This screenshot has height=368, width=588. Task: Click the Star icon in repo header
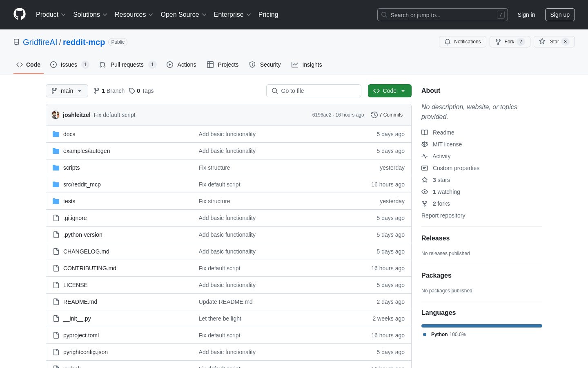(x=542, y=41)
